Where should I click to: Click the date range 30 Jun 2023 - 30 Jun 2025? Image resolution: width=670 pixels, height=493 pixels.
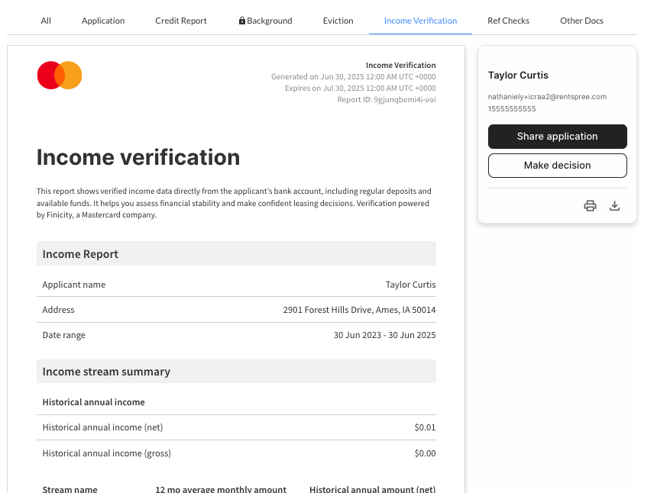[x=385, y=335]
